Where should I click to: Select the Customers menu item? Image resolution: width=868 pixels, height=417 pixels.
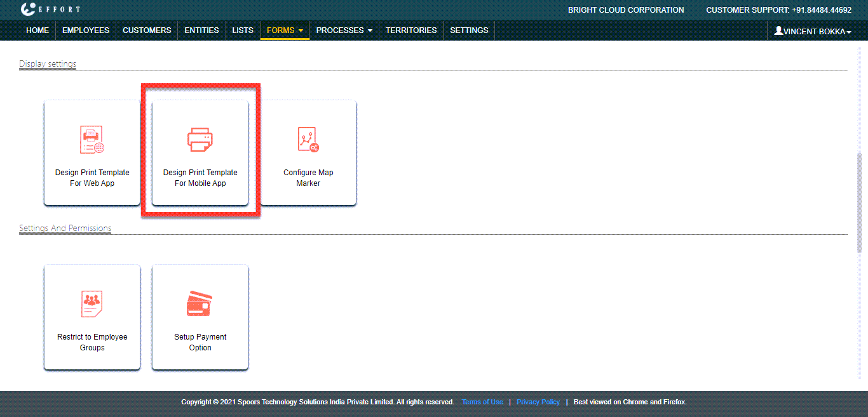click(147, 30)
